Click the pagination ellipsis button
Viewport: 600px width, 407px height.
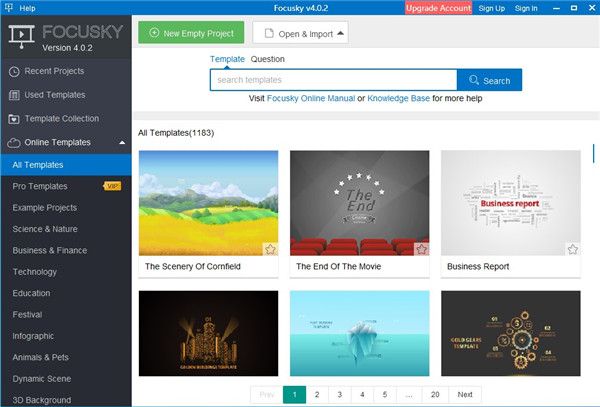[x=409, y=395]
